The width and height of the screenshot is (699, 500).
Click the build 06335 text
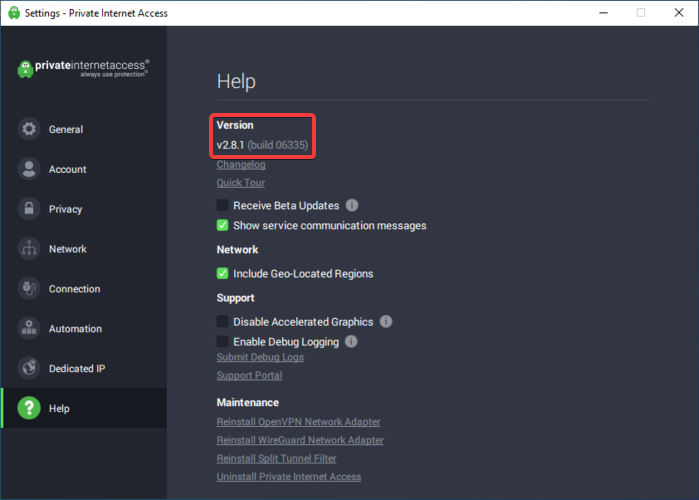(278, 145)
